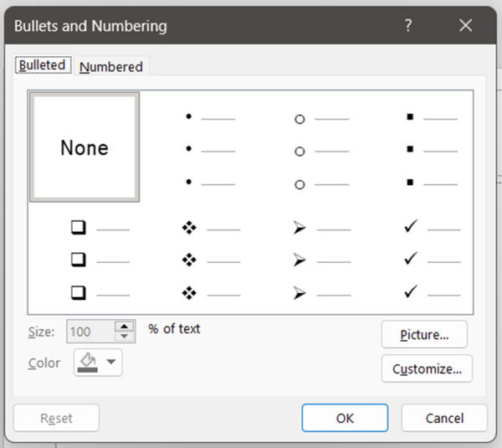The height and width of the screenshot is (448, 502).
Task: Confirm with the OK button
Action: [x=345, y=418]
